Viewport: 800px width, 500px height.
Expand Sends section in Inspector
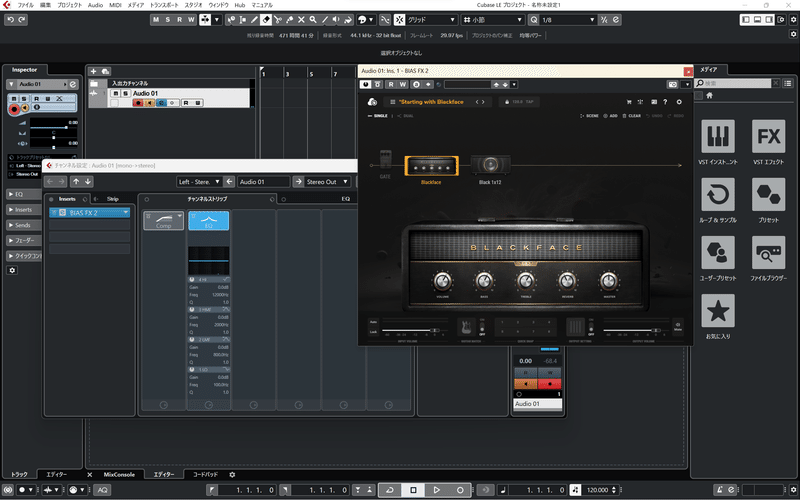point(22,225)
